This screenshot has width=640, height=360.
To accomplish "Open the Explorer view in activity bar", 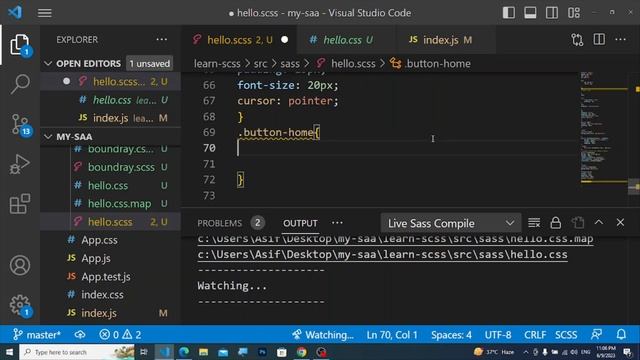I will [x=20, y=44].
